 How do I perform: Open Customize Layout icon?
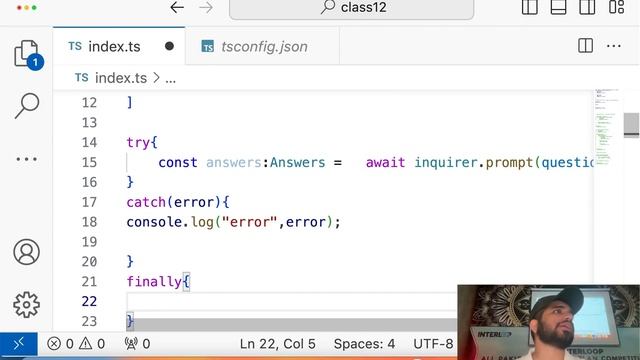[616, 7]
